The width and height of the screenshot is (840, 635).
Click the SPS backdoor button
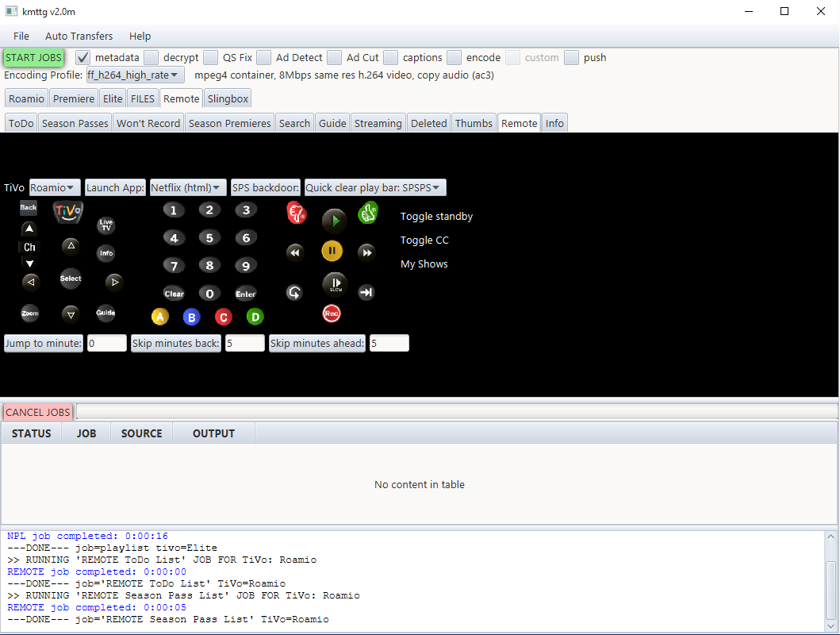[265, 187]
